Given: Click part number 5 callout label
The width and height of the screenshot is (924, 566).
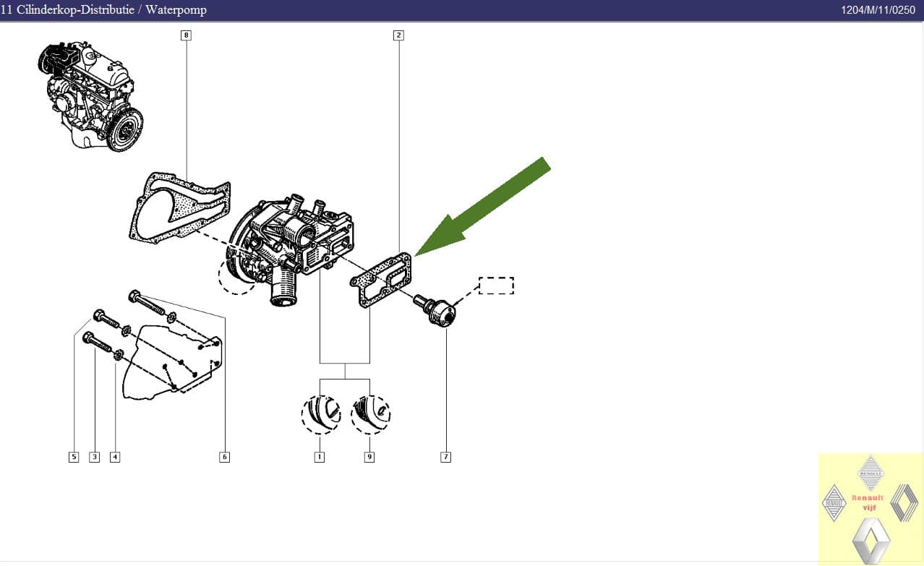Looking at the screenshot, I should 73,456.
